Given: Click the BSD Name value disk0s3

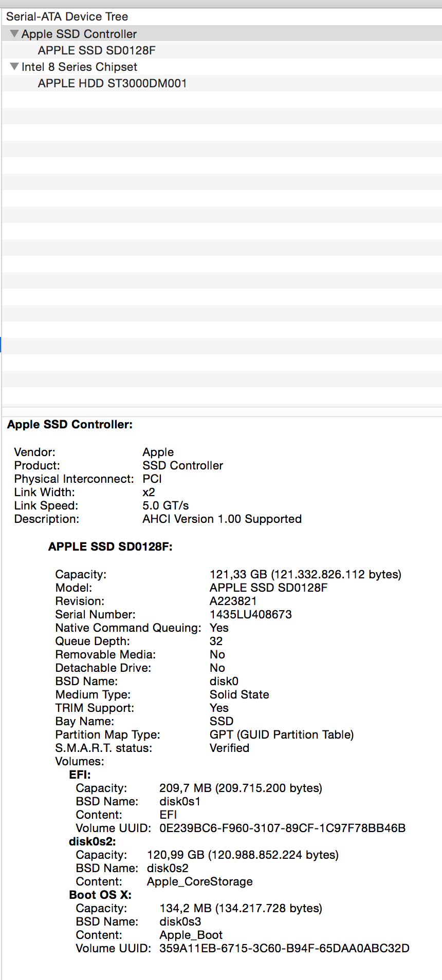Looking at the screenshot, I should (x=180, y=922).
